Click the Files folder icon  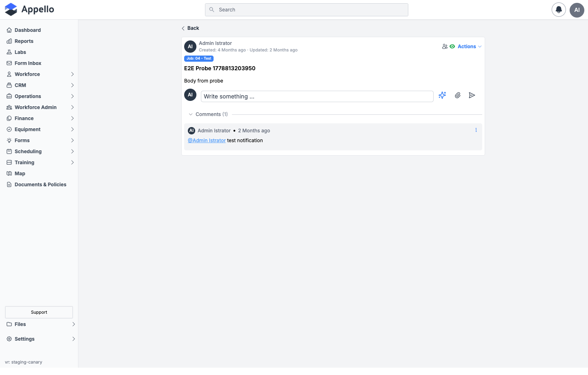9,324
